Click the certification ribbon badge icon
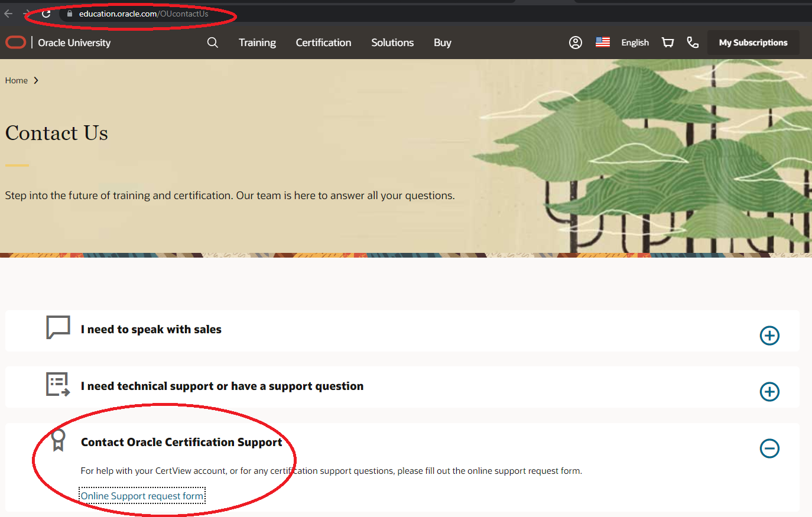 pyautogui.click(x=58, y=440)
